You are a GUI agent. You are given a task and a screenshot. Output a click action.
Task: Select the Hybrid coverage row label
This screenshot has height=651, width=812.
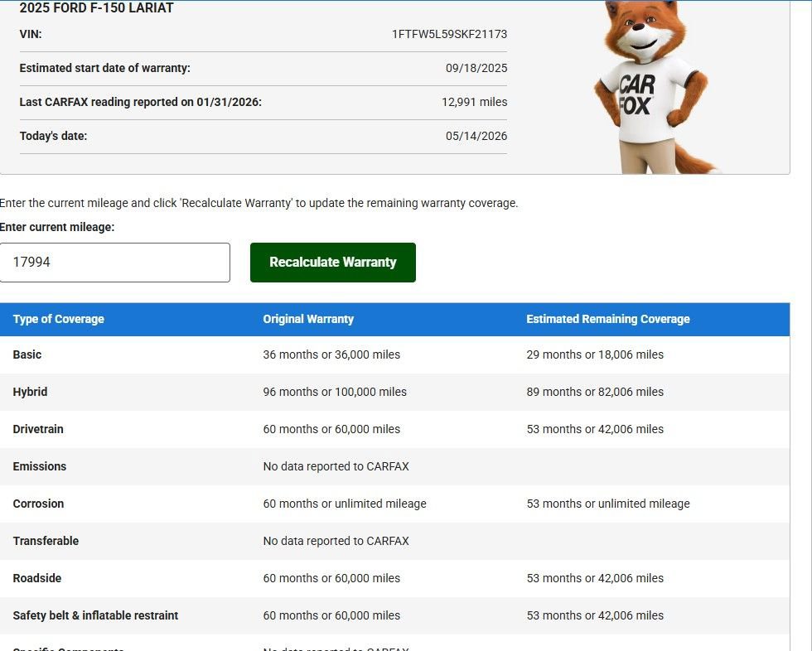pyautogui.click(x=30, y=393)
